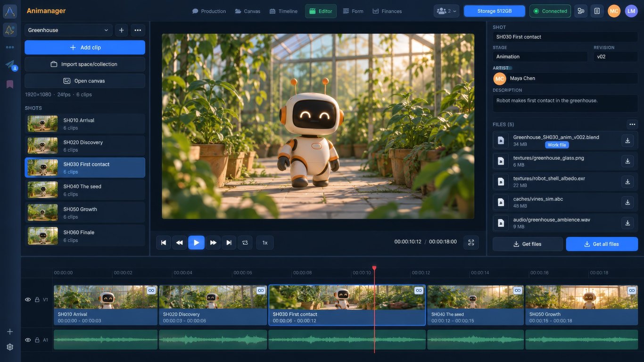Screen dimensions: 644x362
Task: Skip to end of the playback
Action: (x=229, y=243)
